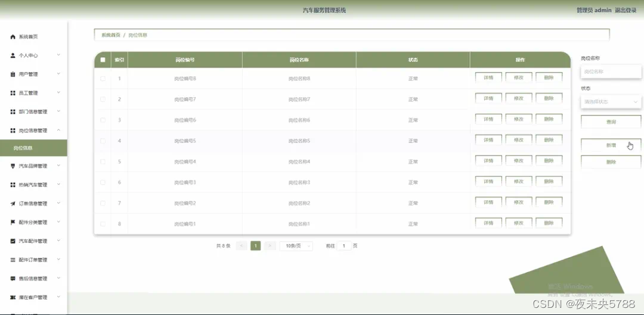Open 详情 for 岗位编号2 row
The image size is (644, 315).
(488, 202)
